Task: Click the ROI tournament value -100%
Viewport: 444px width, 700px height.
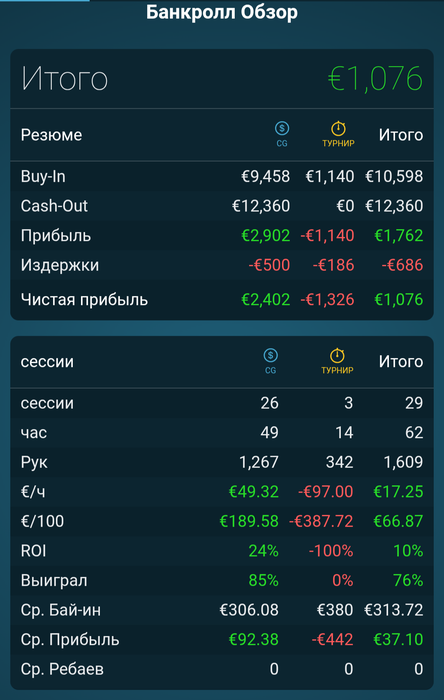Action: click(x=331, y=551)
